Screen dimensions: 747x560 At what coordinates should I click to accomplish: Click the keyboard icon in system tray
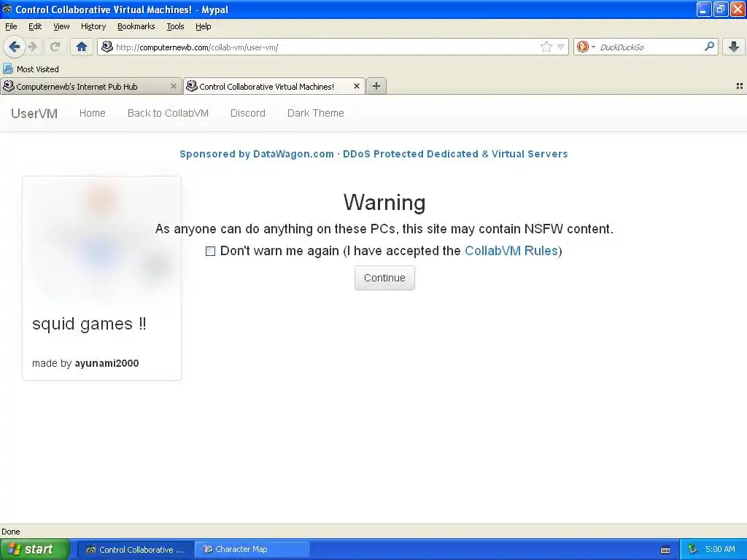(x=665, y=550)
